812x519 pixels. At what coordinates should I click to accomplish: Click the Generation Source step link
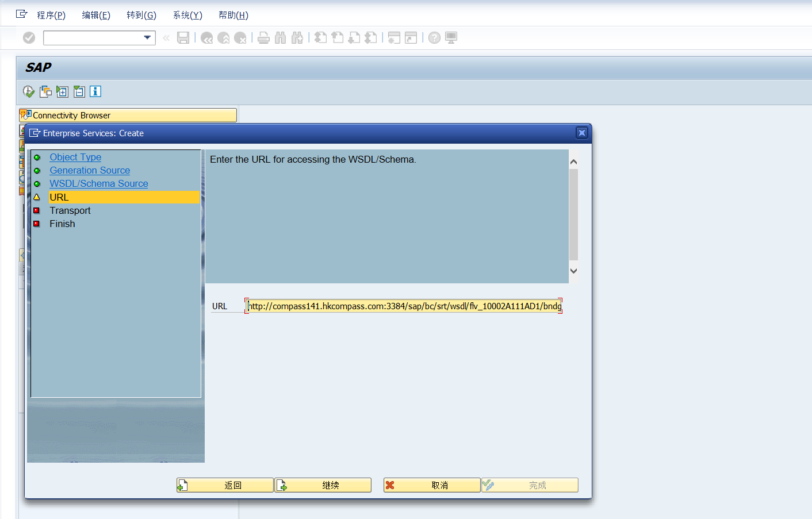pos(90,170)
